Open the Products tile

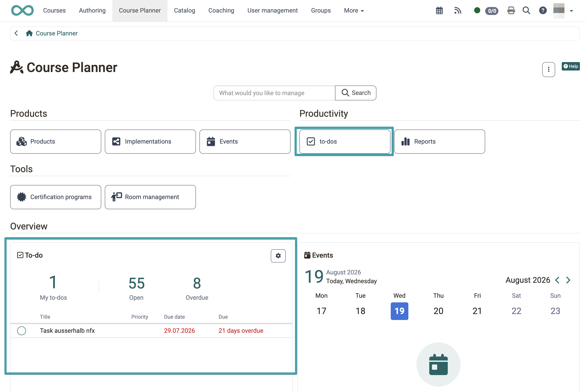pyautogui.click(x=56, y=142)
